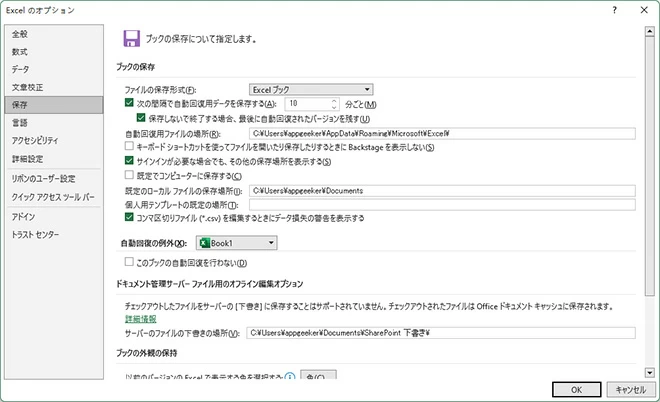
Task: Click the 既定のローカル ファイルの保存場所 field
Action: click(441, 189)
